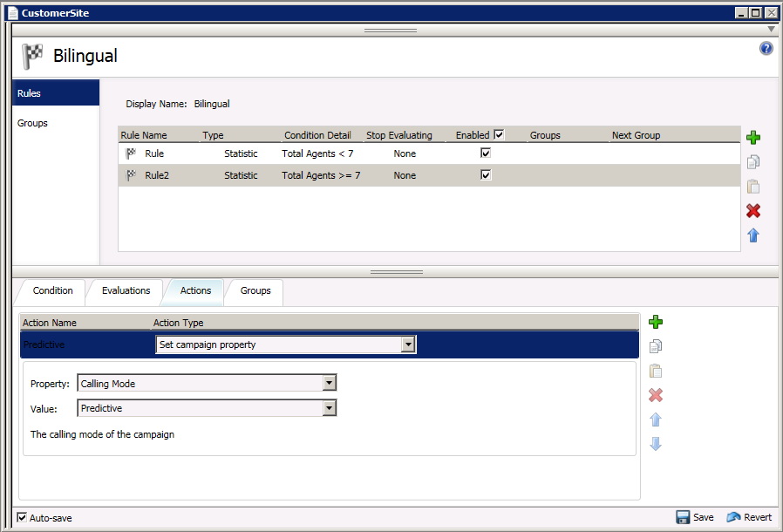Open the Property dropdown showing Calling Mode

click(x=330, y=382)
